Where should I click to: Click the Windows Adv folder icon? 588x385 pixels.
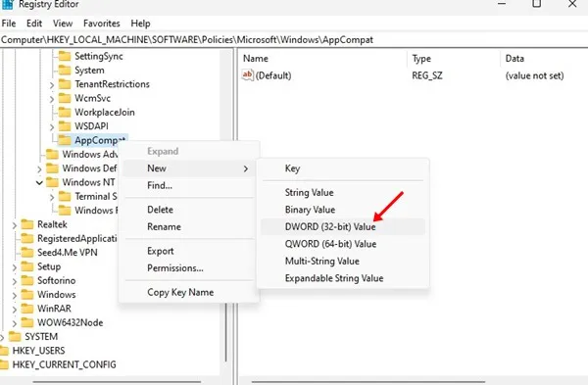click(x=52, y=154)
